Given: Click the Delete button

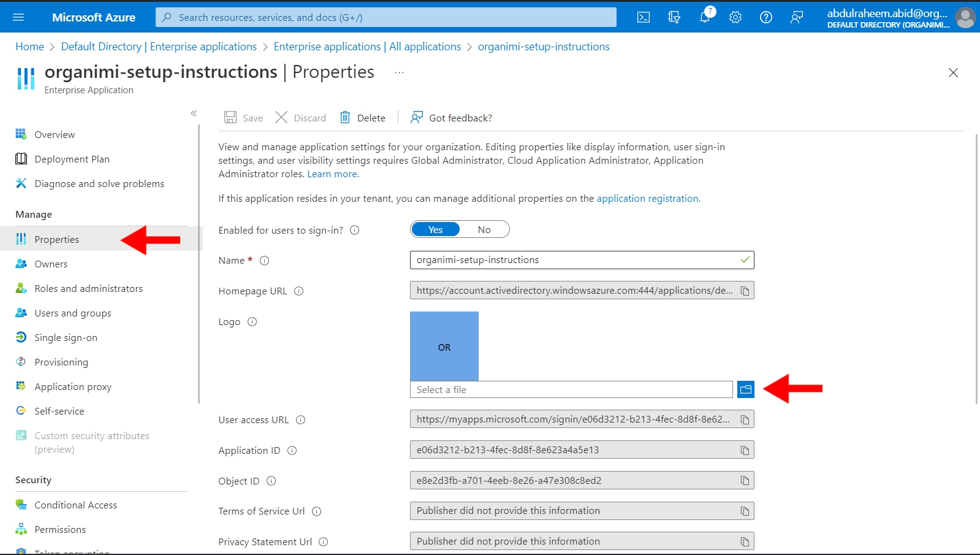Looking at the screenshot, I should click(x=363, y=118).
